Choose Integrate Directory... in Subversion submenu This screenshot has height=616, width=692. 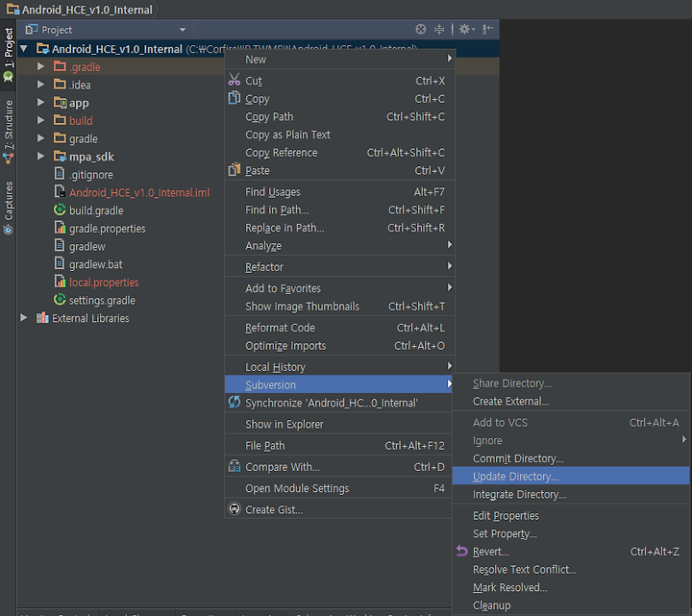coord(571,494)
